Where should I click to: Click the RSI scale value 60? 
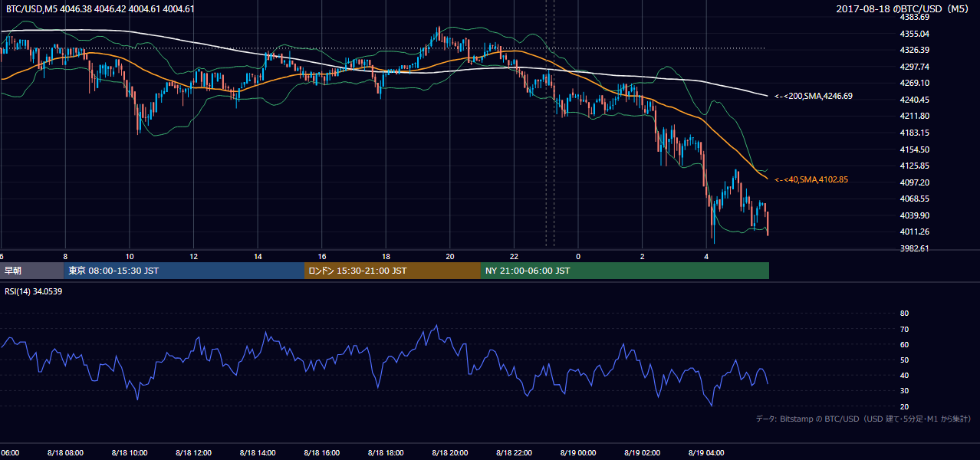(904, 344)
